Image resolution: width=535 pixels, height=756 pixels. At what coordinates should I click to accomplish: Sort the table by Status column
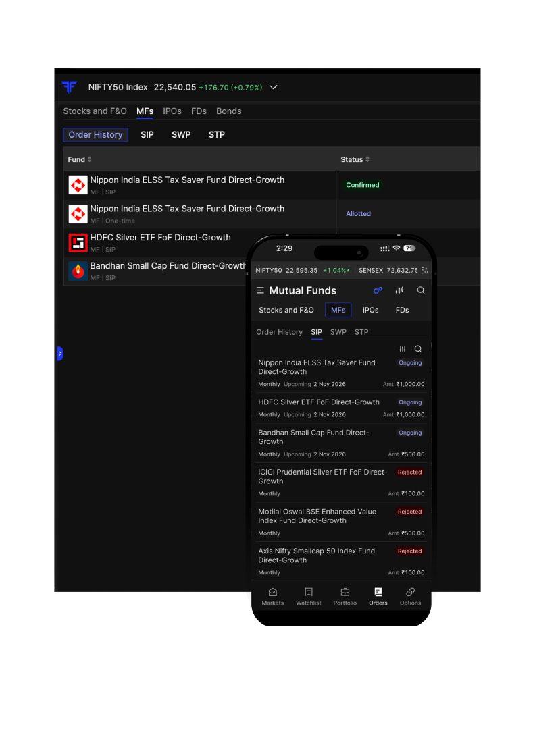click(x=355, y=159)
